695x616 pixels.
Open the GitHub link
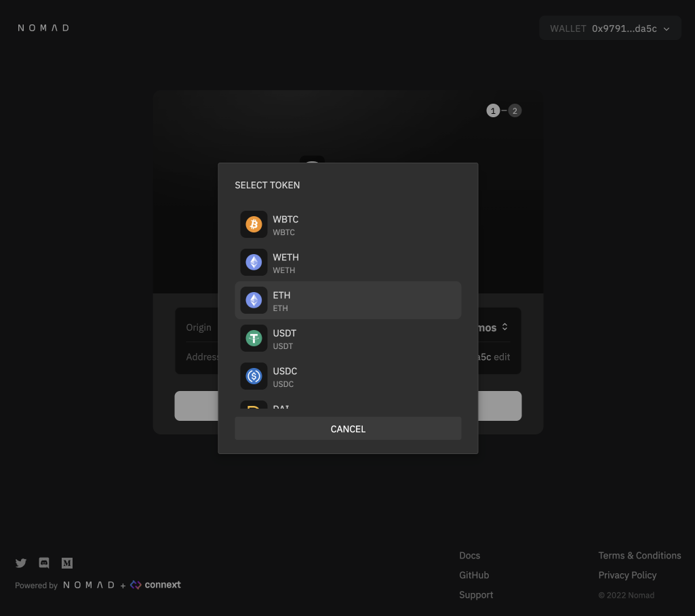[474, 575]
